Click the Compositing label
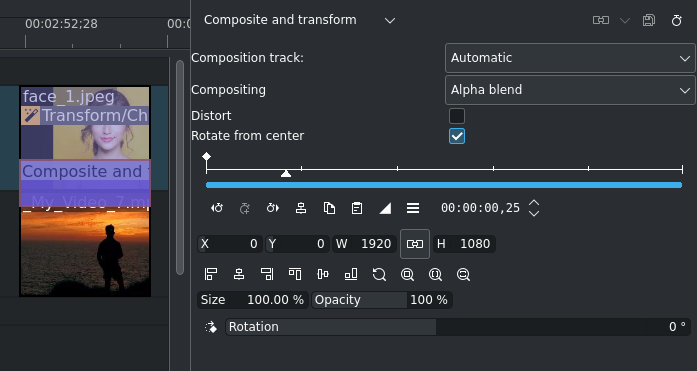697x371 pixels. [x=228, y=90]
